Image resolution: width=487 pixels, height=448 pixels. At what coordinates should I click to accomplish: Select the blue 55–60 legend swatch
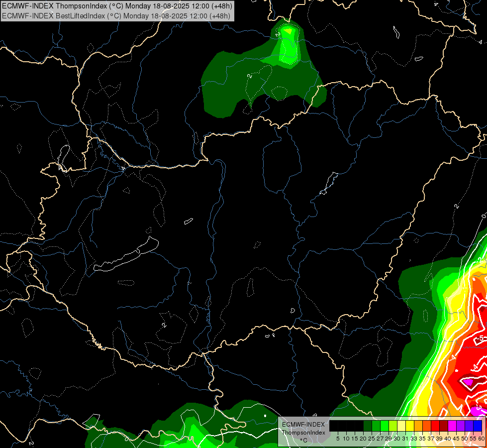coord(478,426)
